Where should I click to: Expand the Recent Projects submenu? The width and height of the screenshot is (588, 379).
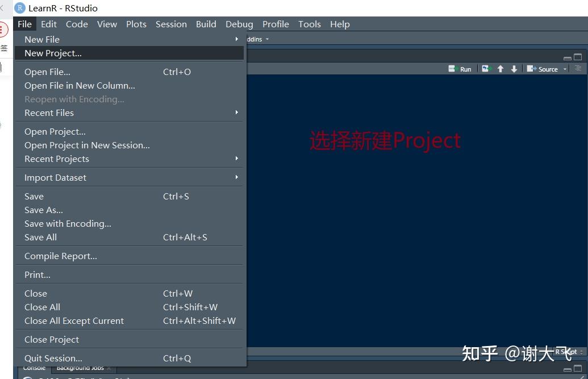tap(129, 159)
